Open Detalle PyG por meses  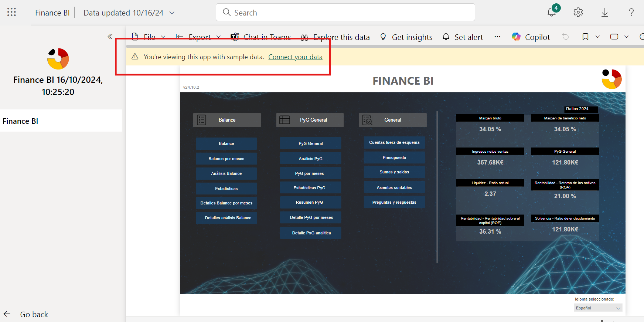coord(310,217)
